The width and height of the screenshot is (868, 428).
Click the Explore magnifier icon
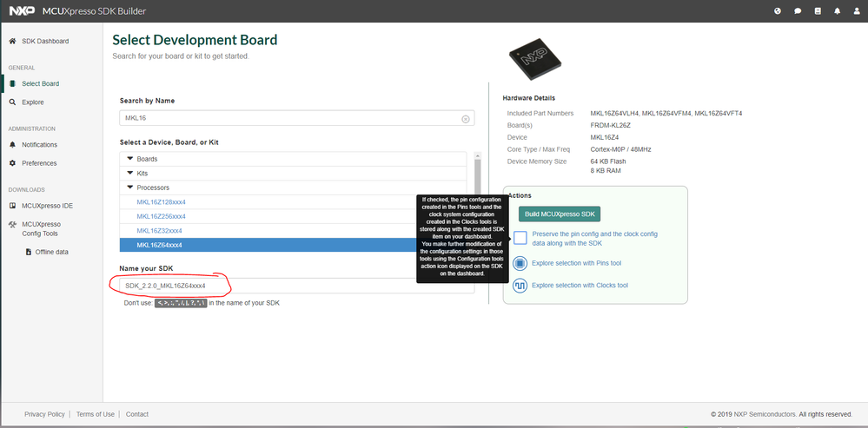[x=12, y=102]
